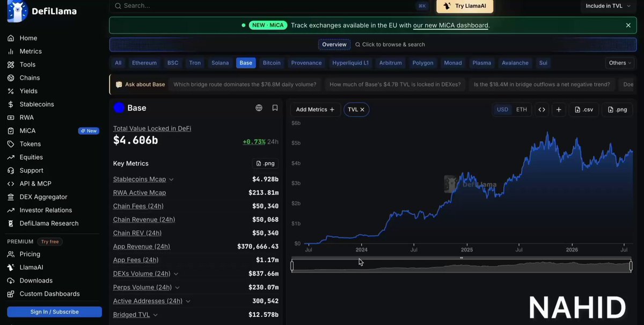This screenshot has height=325, width=644.
Task: Open the Equities page
Action: click(x=31, y=157)
